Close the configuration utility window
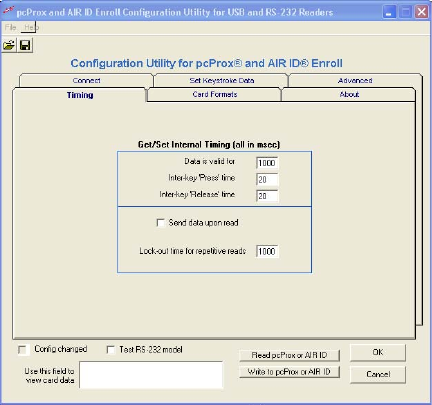This screenshot has height=405, width=432. coord(421,12)
